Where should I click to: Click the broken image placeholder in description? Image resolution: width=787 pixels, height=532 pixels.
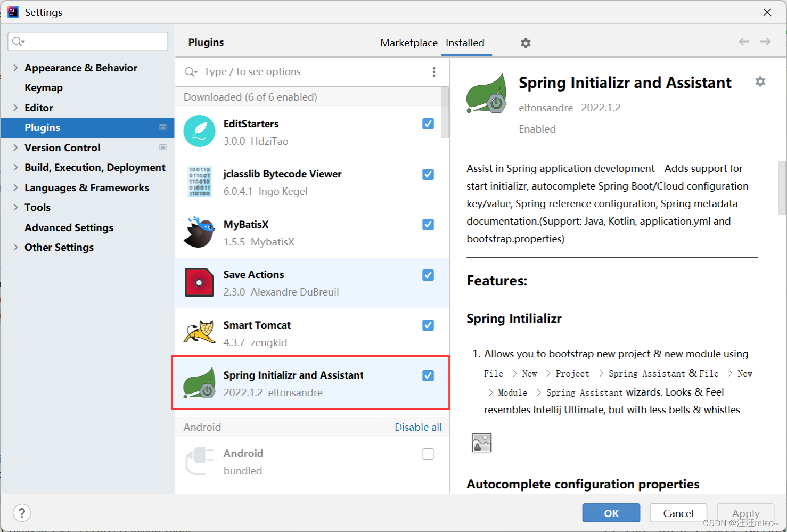482,443
